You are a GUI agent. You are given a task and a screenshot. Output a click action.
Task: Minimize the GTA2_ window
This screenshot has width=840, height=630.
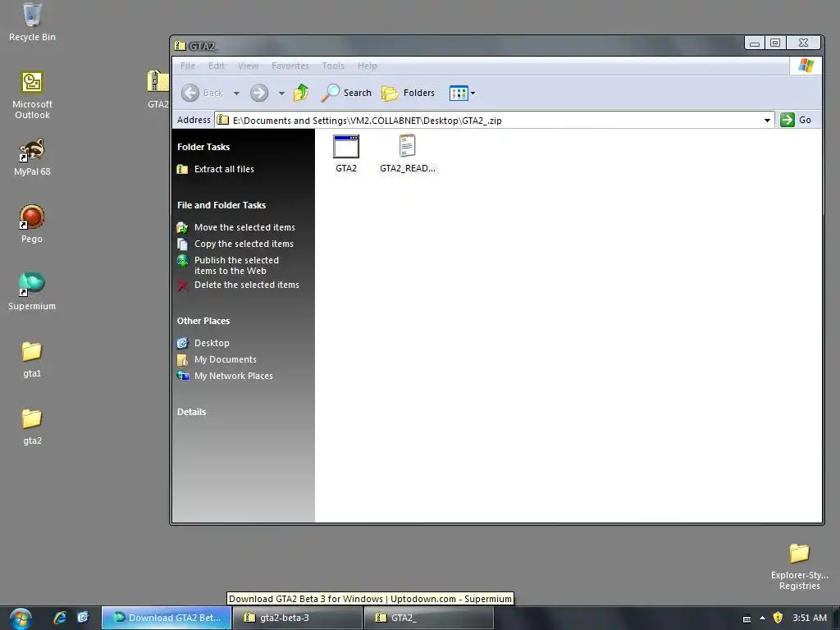click(755, 43)
